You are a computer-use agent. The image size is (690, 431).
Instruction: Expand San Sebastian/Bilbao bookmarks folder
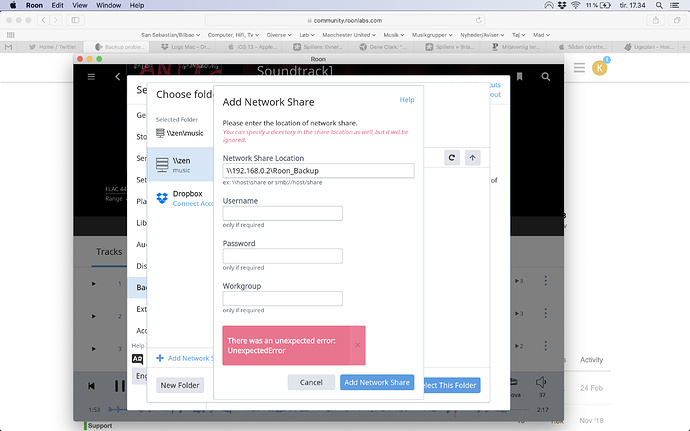[170, 35]
